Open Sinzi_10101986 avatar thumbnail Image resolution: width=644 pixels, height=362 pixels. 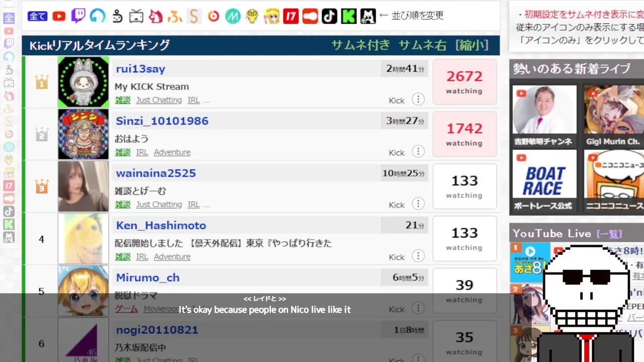tap(83, 134)
